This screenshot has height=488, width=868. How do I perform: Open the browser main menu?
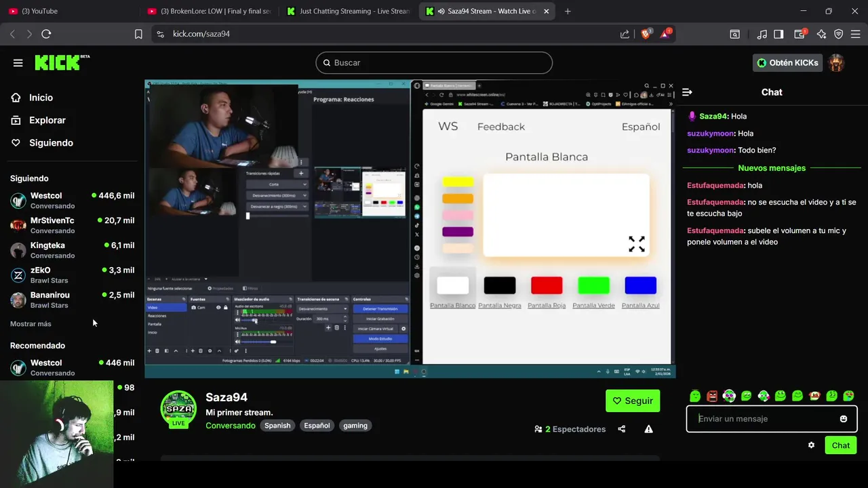pos(855,34)
